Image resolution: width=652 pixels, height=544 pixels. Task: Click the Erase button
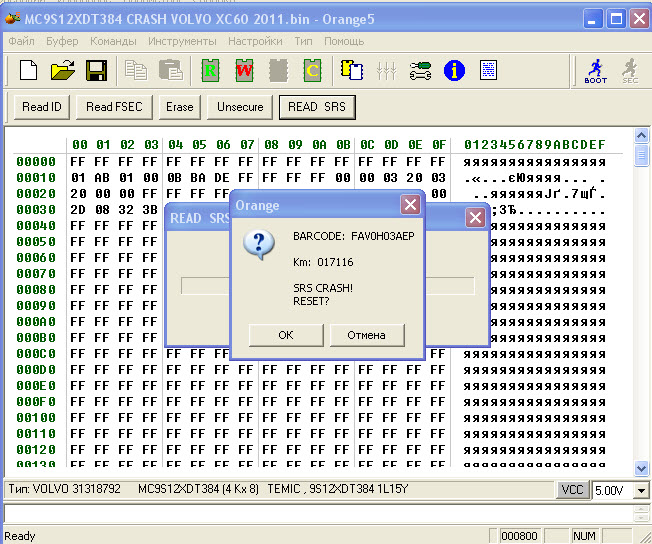pos(180,107)
